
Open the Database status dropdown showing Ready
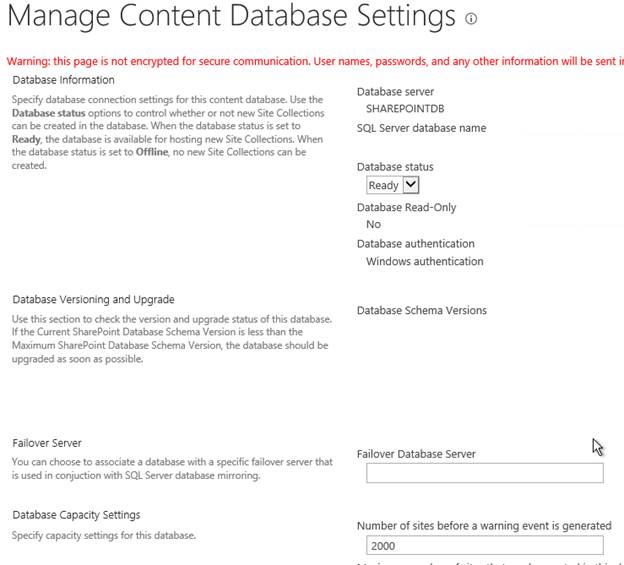393,185
